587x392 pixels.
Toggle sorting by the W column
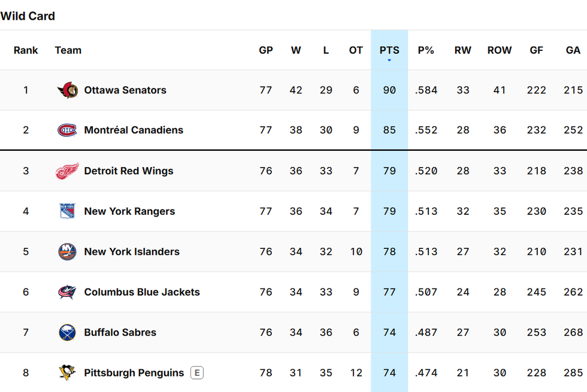[296, 50]
